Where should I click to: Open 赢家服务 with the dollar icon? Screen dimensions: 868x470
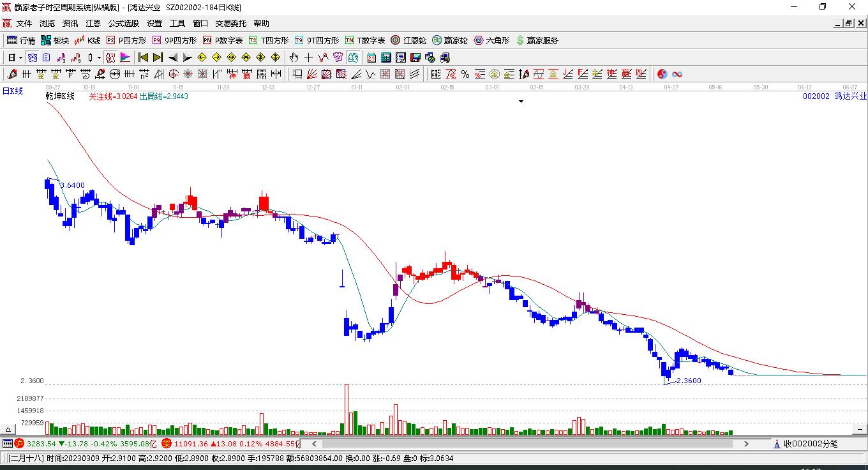(x=537, y=40)
